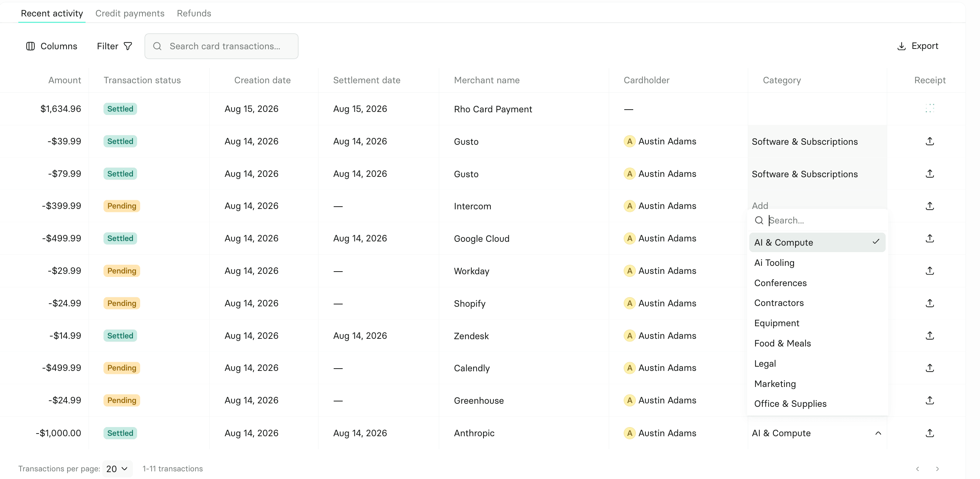
Task: Upload receipt for the -$79.99 Gusto transaction
Action: click(x=930, y=174)
